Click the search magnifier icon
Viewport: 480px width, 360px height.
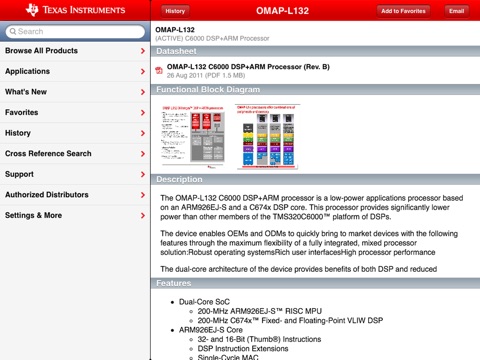click(x=13, y=31)
